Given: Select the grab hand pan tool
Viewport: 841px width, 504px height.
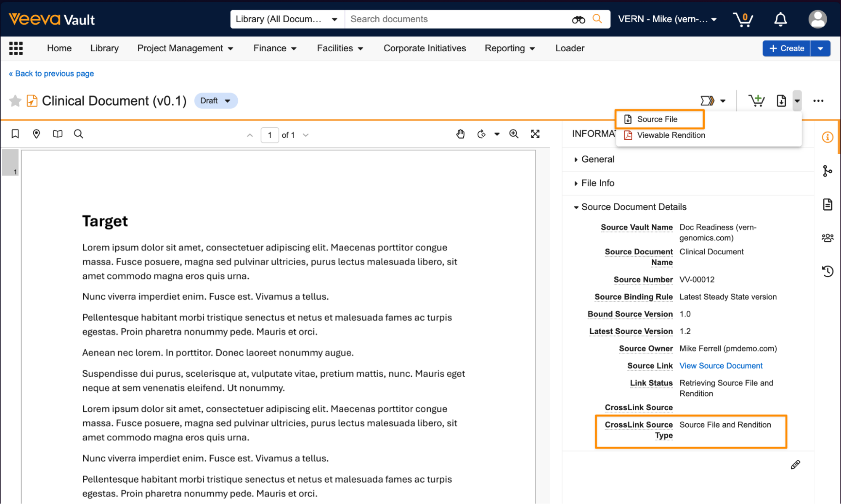Looking at the screenshot, I should pos(460,134).
